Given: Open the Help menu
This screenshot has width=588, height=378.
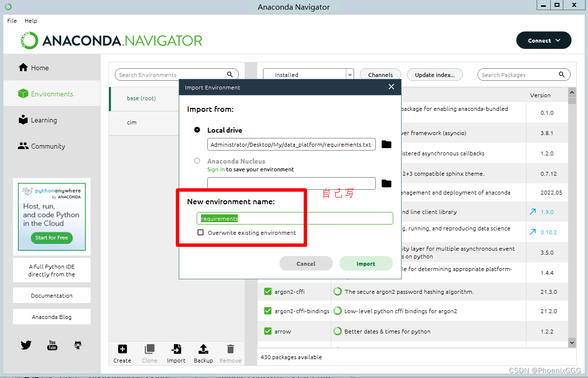Looking at the screenshot, I should (31, 21).
